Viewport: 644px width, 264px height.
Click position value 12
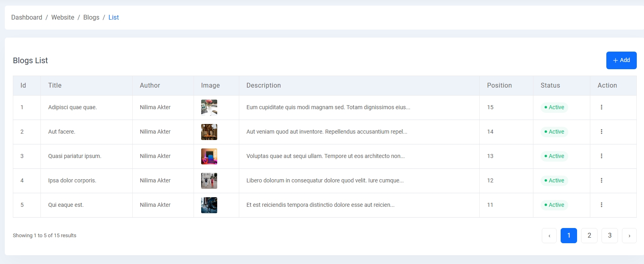click(x=490, y=180)
